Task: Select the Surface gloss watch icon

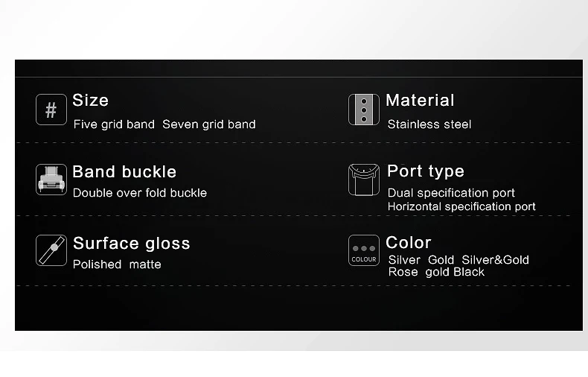Action: [x=51, y=250]
